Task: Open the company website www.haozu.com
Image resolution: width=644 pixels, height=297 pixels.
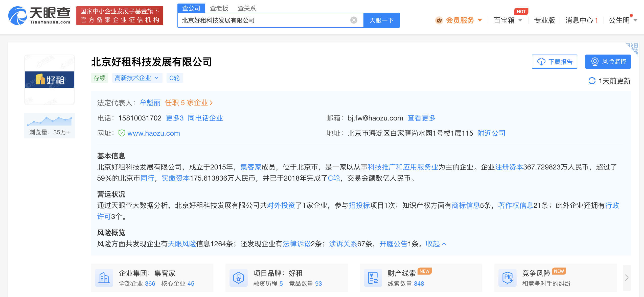Action: point(154,133)
